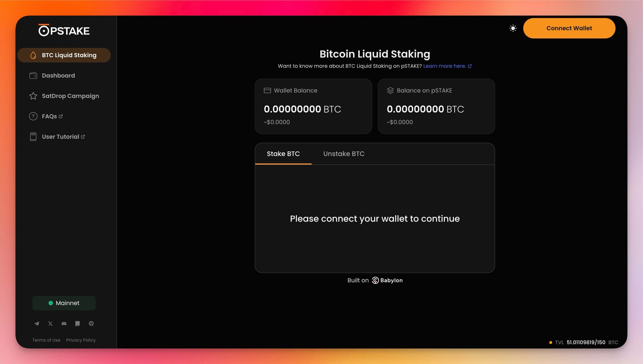Image resolution: width=643 pixels, height=364 pixels.
Task: Toggle light mode with the sun icon
Action: 513,28
